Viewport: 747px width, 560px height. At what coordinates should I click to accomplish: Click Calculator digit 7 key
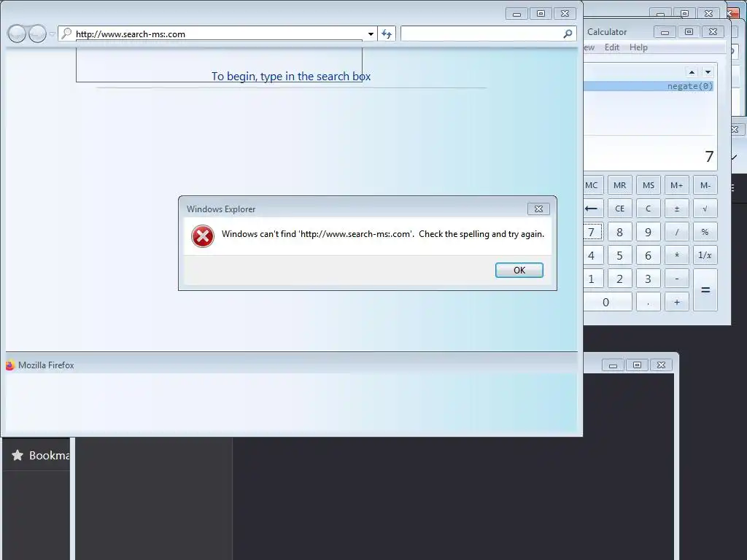tap(592, 232)
